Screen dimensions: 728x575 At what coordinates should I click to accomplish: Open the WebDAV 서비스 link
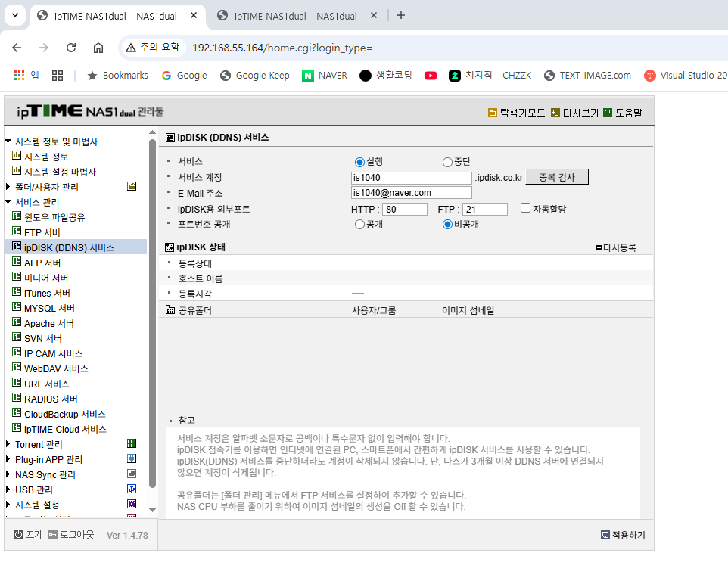[56, 369]
